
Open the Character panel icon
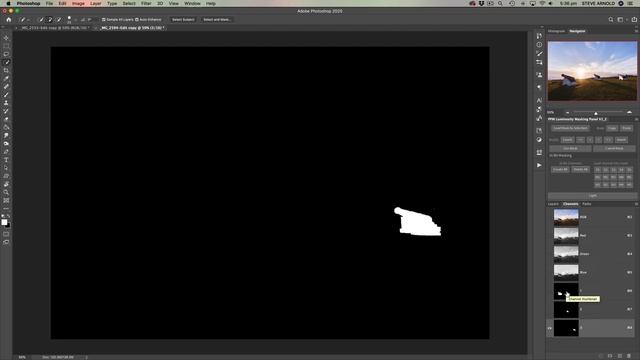pyautogui.click(x=539, y=100)
